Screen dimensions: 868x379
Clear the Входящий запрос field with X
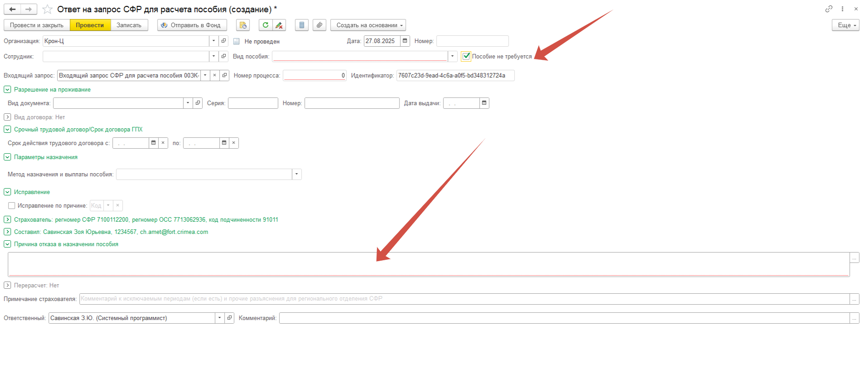[x=215, y=76]
